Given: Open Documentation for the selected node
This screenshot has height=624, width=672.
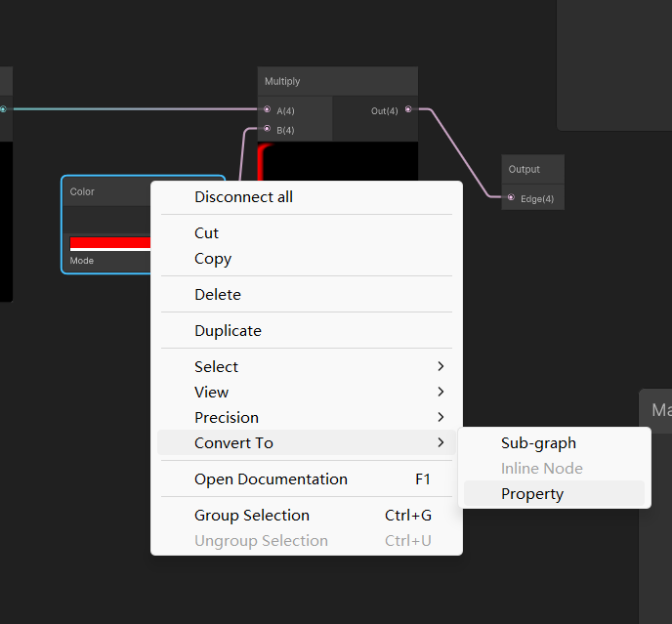Looking at the screenshot, I should click(x=271, y=479).
